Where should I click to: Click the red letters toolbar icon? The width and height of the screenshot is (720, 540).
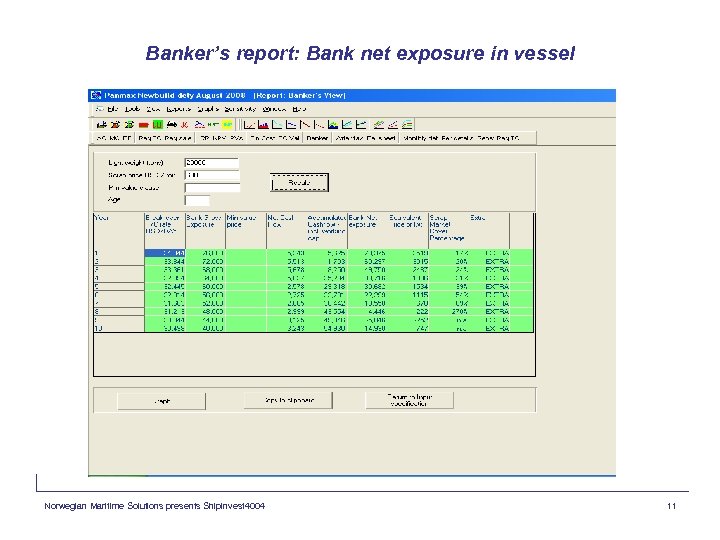185,124
